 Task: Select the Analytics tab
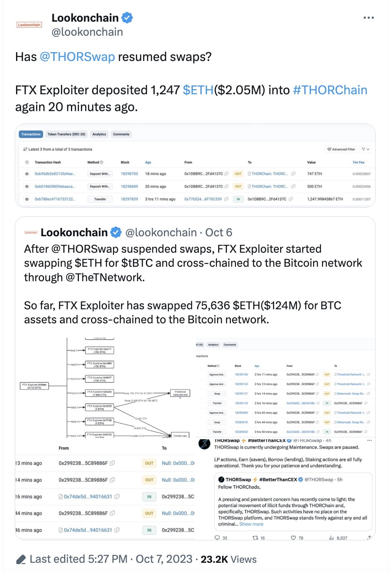coord(99,134)
